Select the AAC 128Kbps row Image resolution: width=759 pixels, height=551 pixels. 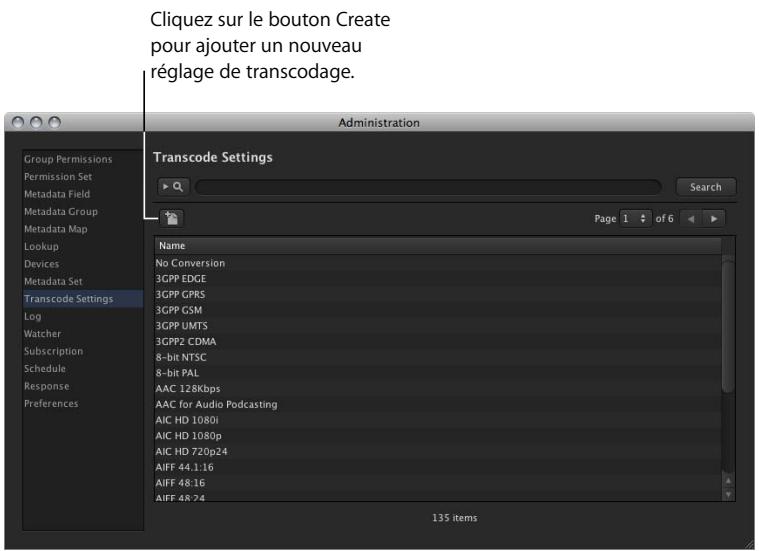(x=438, y=388)
